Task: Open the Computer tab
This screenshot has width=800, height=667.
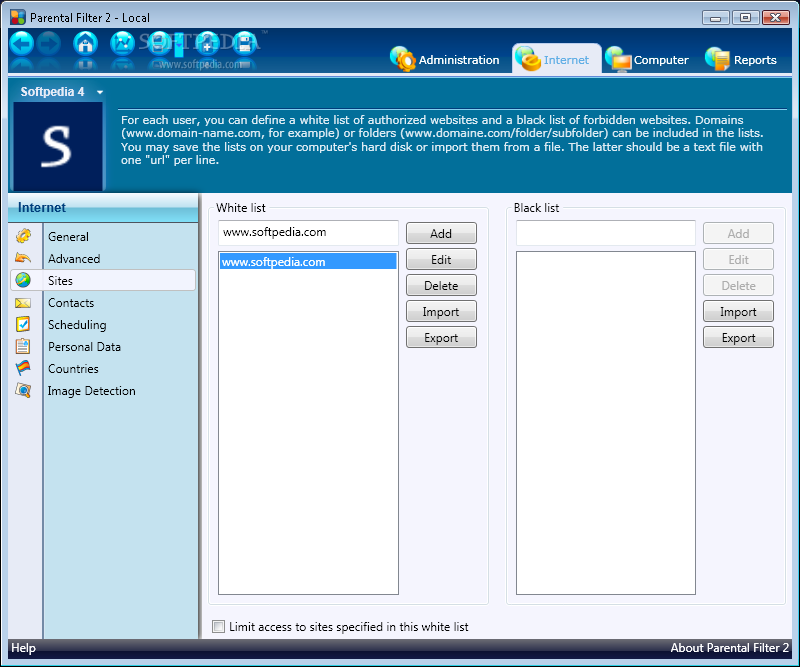Action: coord(647,59)
